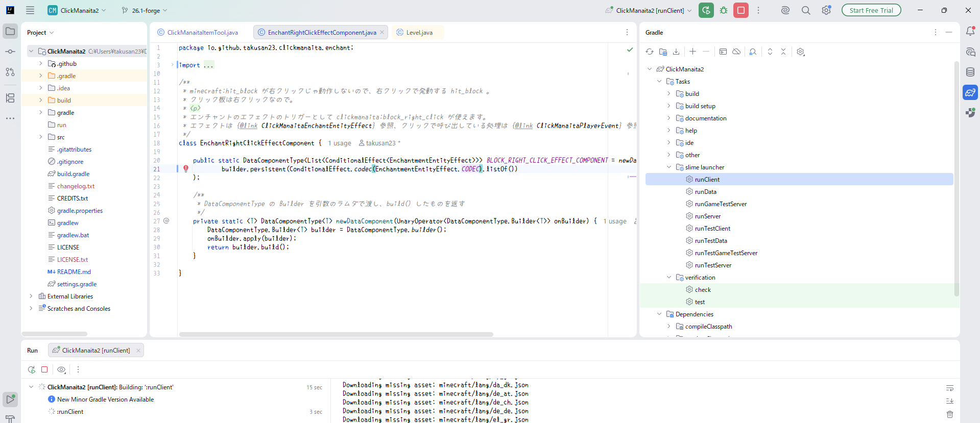Stop the running runClient process
This screenshot has width=980, height=423.
pos(741,10)
